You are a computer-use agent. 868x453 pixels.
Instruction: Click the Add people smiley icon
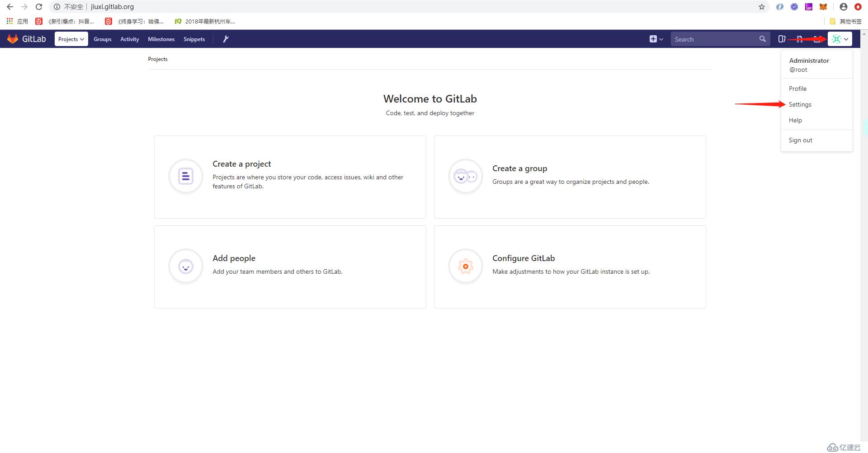186,266
